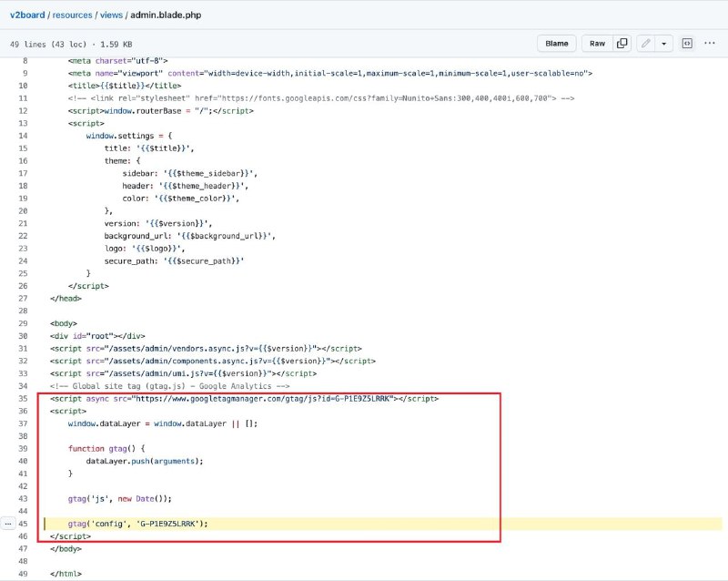Select line number 35

22,399
